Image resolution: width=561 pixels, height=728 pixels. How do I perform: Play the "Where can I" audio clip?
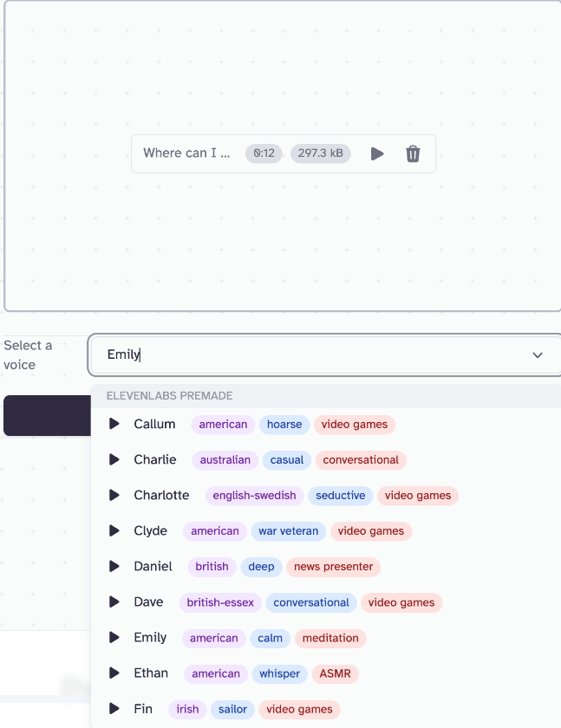click(377, 153)
